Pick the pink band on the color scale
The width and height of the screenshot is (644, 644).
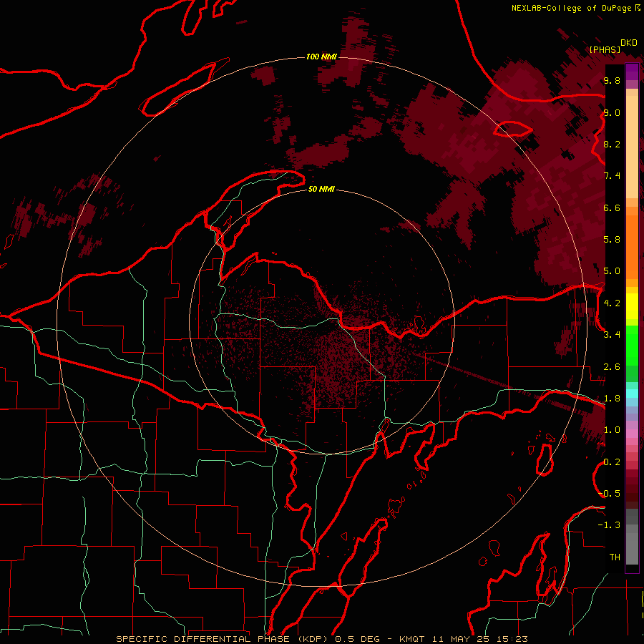tap(632, 434)
